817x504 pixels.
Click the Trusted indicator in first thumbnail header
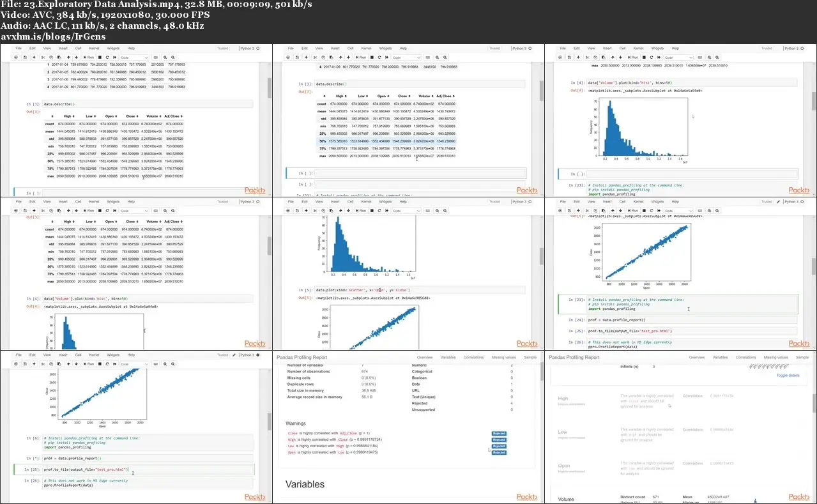[222, 48]
